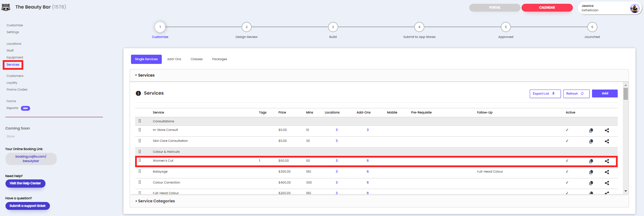Click the drag handle for Women's Cut
The height and width of the screenshot is (216, 644).
(x=140, y=160)
